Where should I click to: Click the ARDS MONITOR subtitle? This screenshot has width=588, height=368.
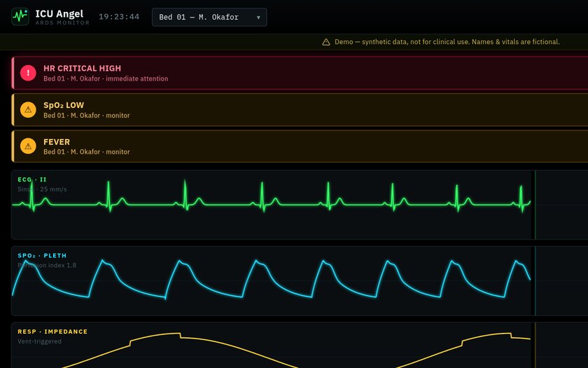pos(62,23)
